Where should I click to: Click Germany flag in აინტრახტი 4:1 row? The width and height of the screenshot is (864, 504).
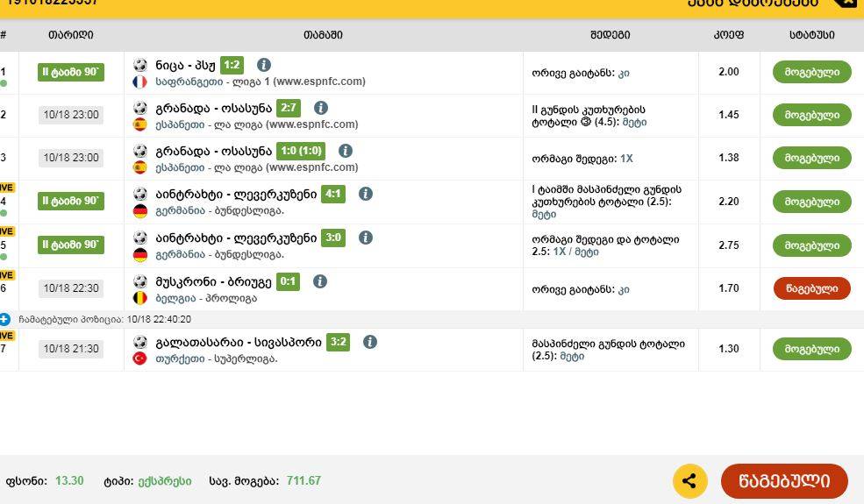pos(140,211)
